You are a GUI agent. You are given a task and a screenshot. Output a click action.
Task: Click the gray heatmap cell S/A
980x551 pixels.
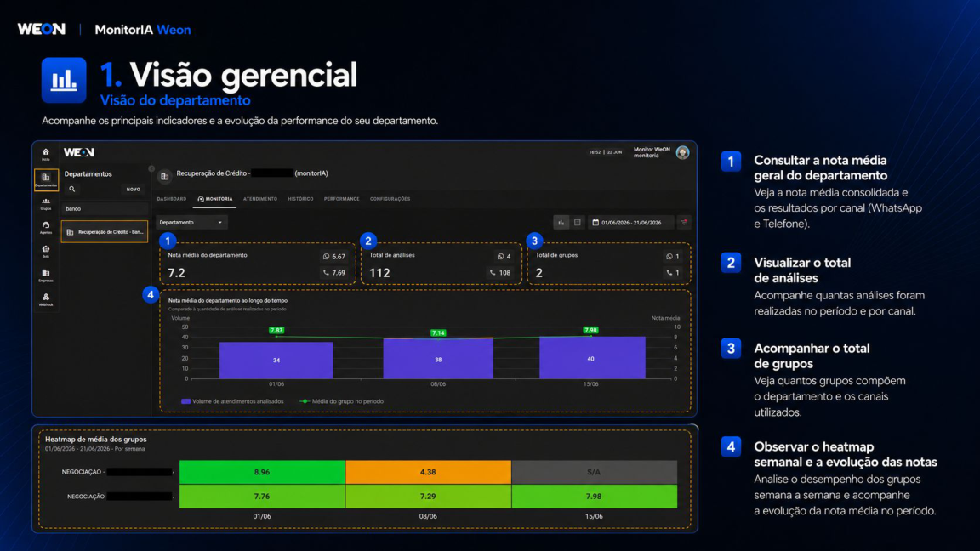594,472
